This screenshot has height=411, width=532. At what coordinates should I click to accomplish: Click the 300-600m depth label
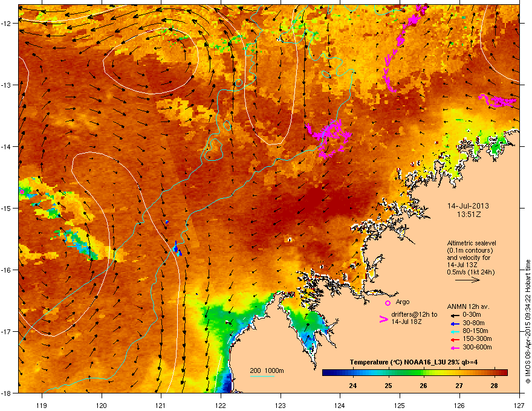[x=477, y=347]
